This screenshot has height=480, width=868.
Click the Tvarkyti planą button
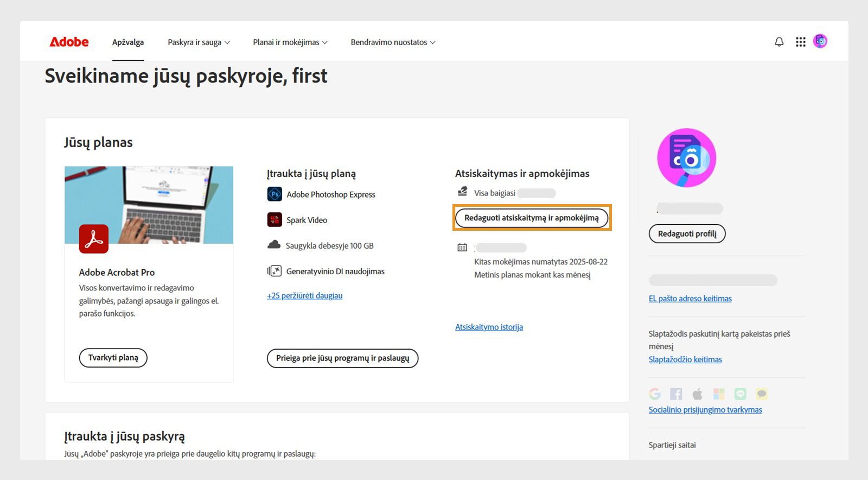click(x=113, y=358)
